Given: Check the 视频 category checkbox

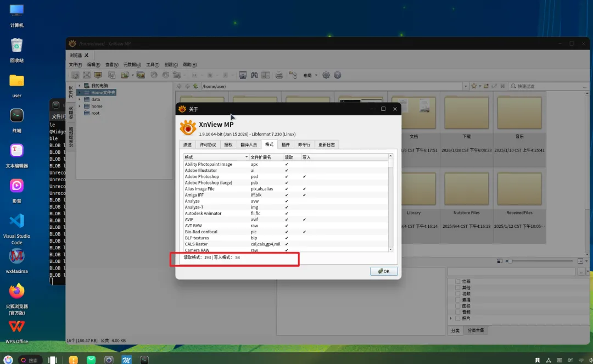Looking at the screenshot, I should coord(457,293).
